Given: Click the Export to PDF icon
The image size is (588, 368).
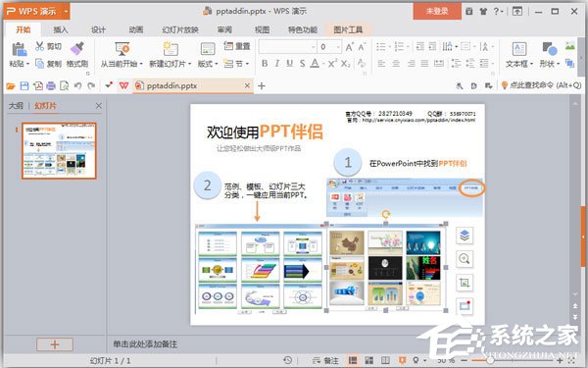Looking at the screenshot, I should pos(38,86).
